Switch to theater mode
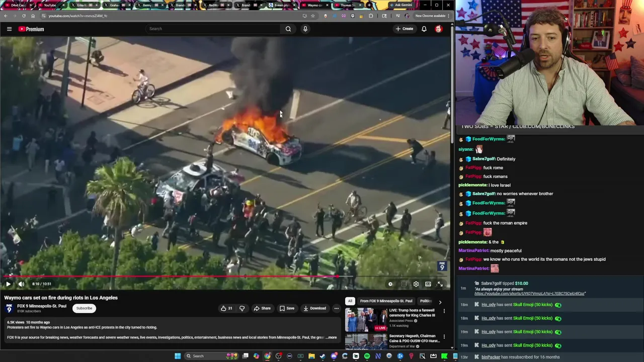The height and width of the screenshot is (362, 644). coord(428,284)
